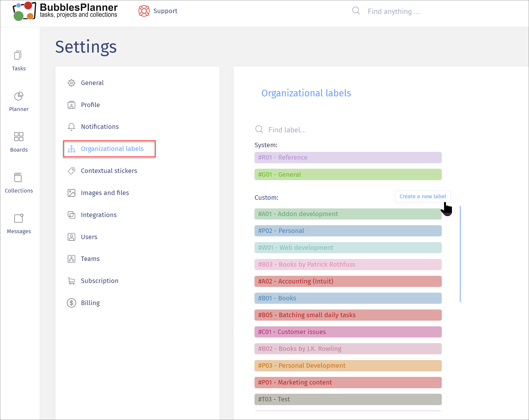
Task: Select the #G01 - General label
Action: [x=348, y=174]
